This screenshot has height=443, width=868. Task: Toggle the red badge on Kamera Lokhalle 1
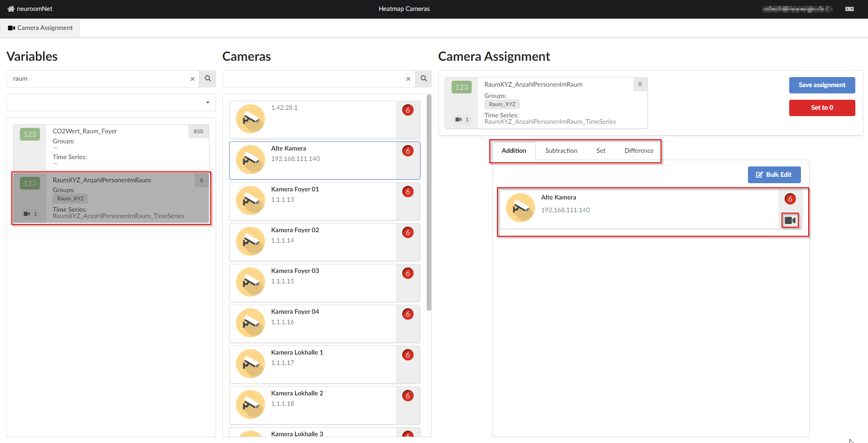408,355
